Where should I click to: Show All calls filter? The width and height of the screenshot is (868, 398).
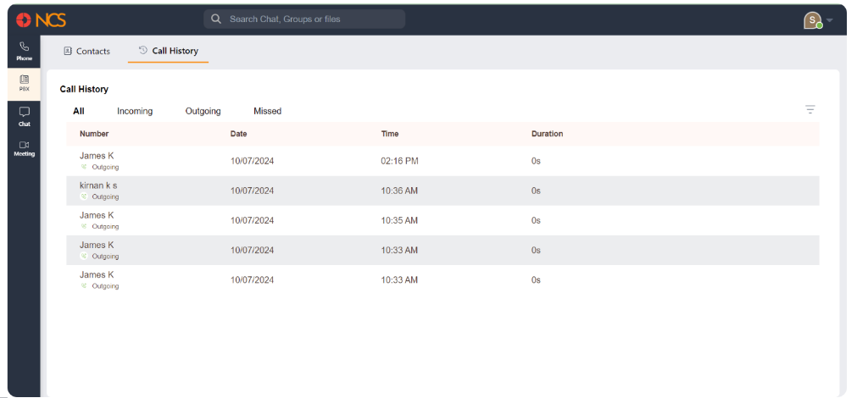tap(79, 111)
